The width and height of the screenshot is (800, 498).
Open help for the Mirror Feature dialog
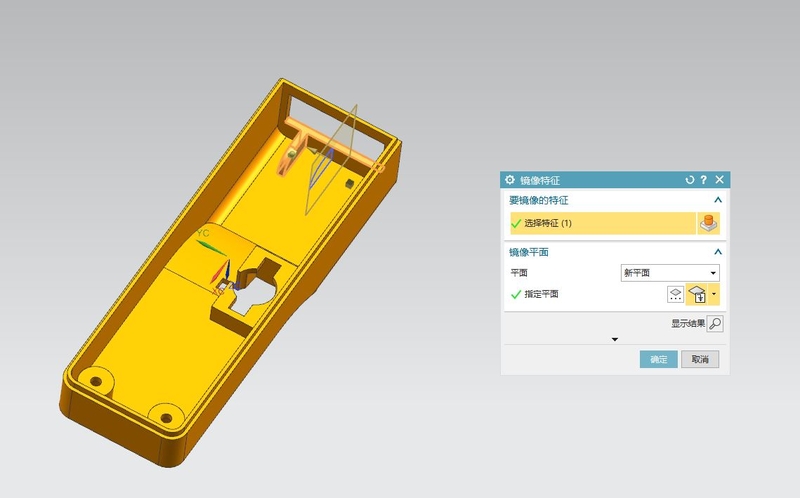point(704,180)
